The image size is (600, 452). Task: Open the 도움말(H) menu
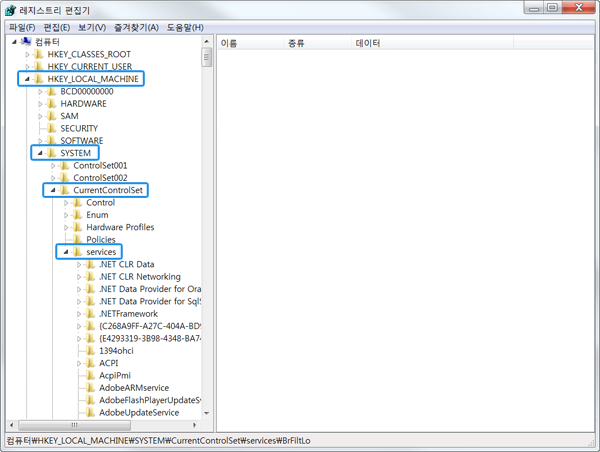(x=185, y=28)
